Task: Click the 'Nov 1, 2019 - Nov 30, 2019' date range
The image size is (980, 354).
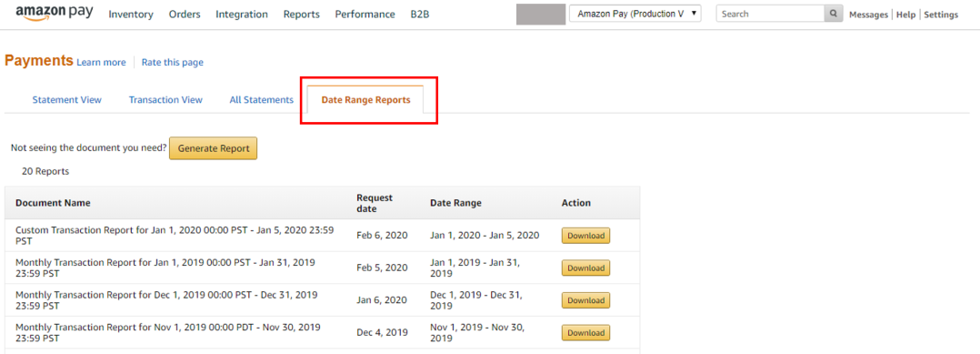Action: click(477, 333)
